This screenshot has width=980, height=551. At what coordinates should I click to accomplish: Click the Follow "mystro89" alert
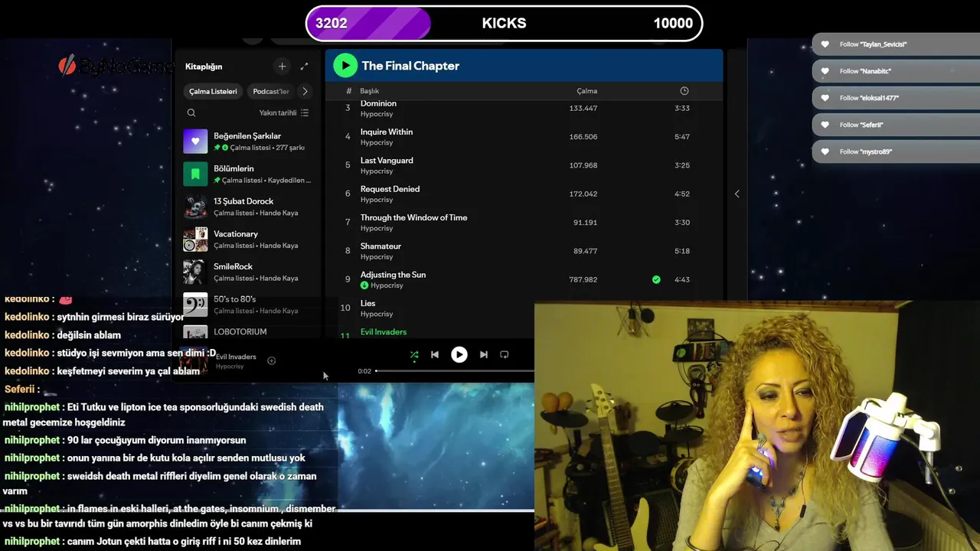point(896,152)
